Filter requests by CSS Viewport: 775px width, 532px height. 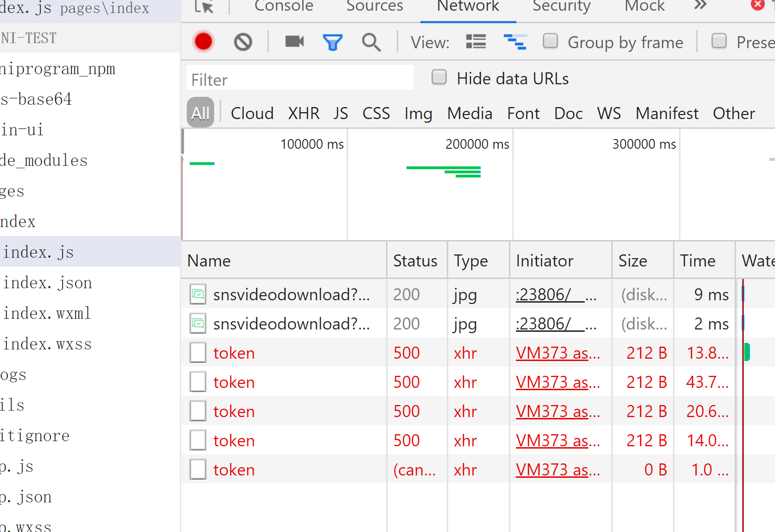376,113
